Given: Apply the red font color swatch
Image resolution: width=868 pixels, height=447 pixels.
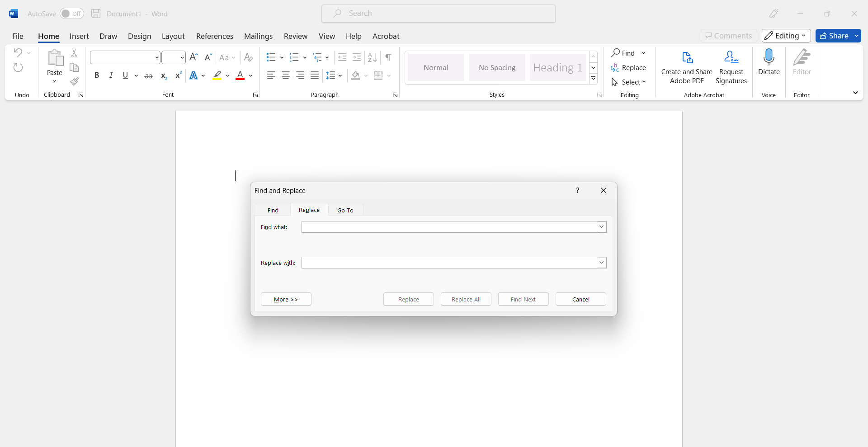Looking at the screenshot, I should click(x=240, y=75).
